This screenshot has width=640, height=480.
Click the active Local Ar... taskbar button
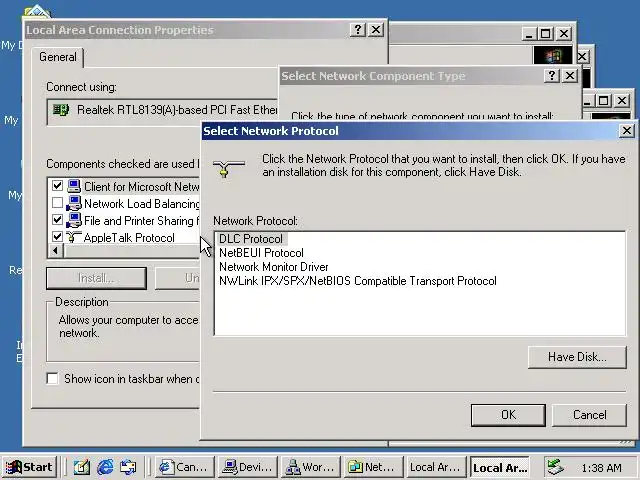click(500, 467)
